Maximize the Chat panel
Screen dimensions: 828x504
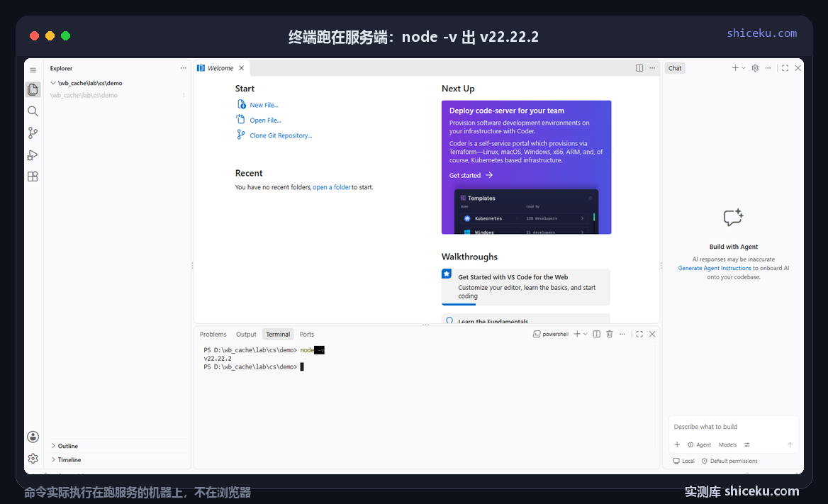pos(785,68)
